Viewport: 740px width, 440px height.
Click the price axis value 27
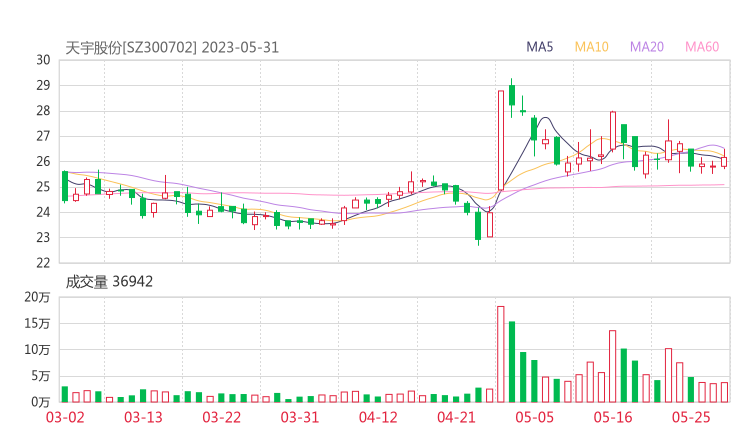tap(43, 136)
